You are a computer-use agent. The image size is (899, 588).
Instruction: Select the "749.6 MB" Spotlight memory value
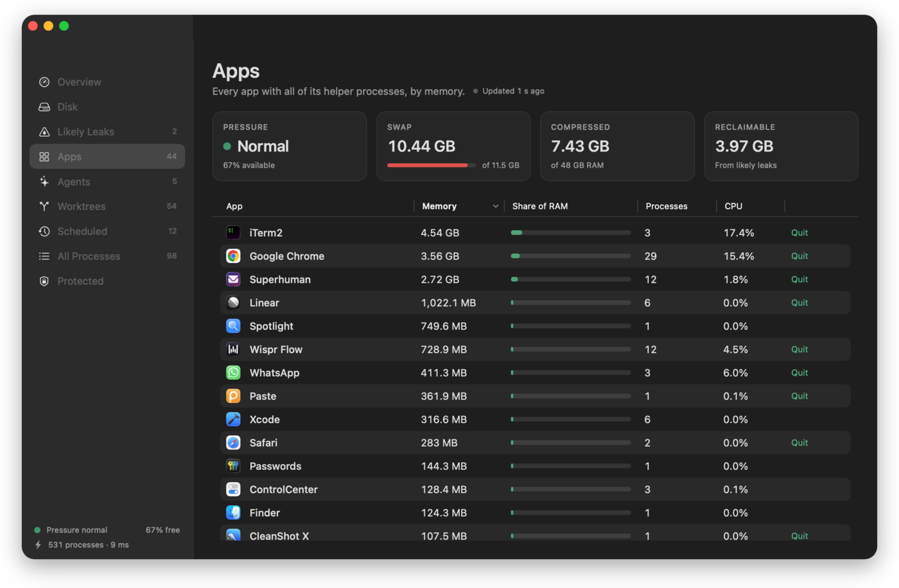pyautogui.click(x=444, y=326)
